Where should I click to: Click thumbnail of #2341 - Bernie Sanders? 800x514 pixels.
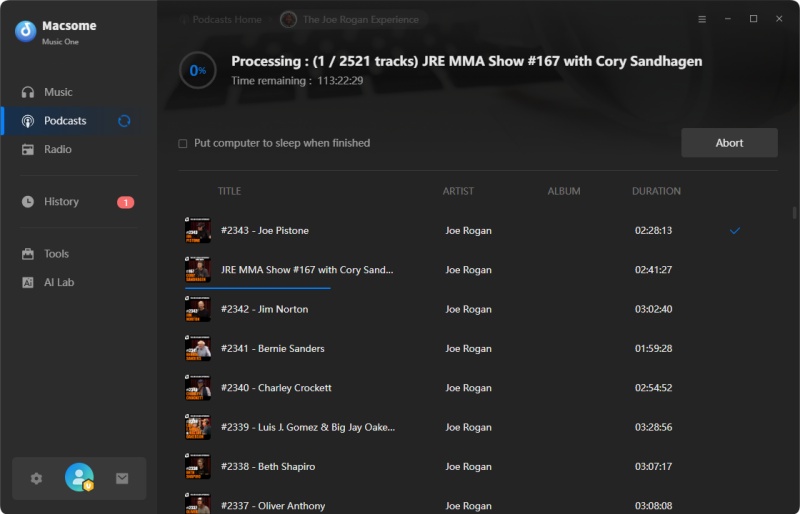198,348
